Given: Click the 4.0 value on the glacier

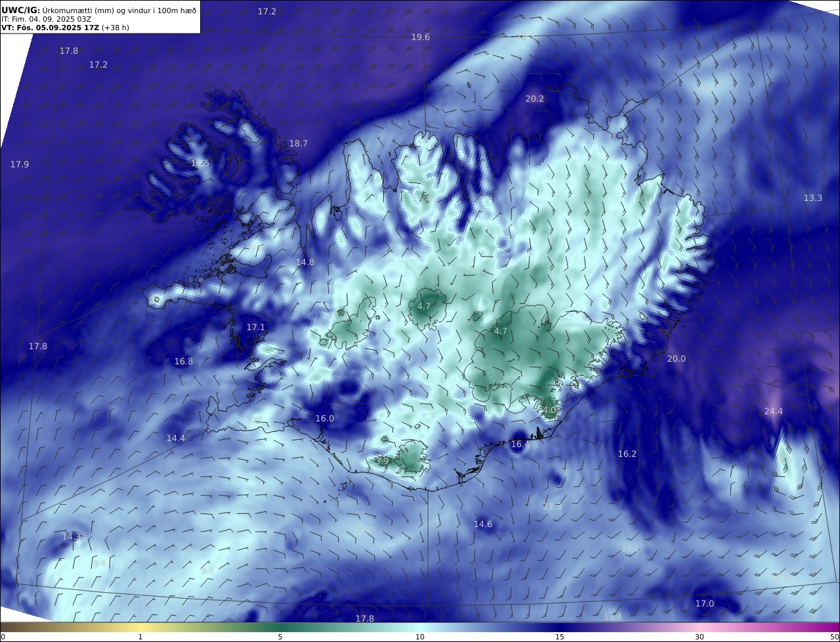Looking at the screenshot, I should pyautogui.click(x=549, y=410).
